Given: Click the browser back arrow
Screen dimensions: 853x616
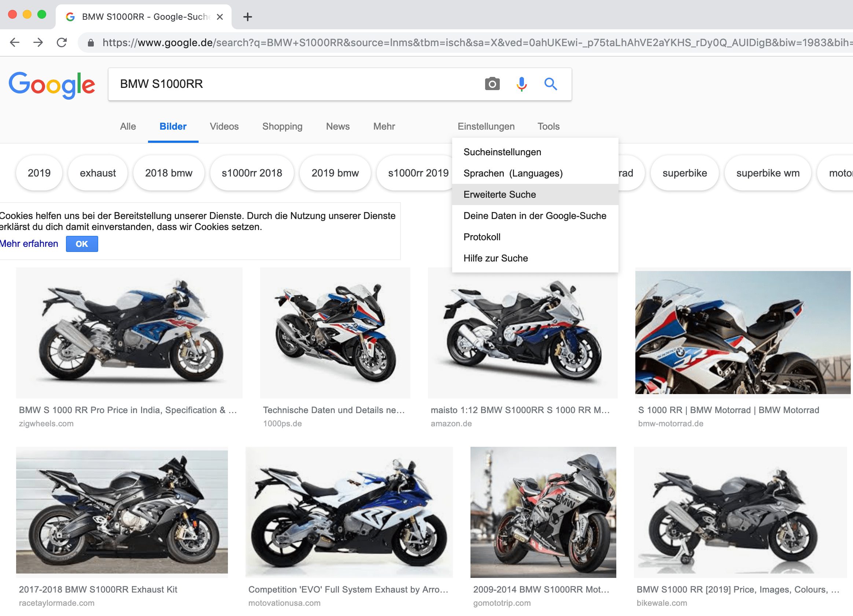Looking at the screenshot, I should (14, 42).
